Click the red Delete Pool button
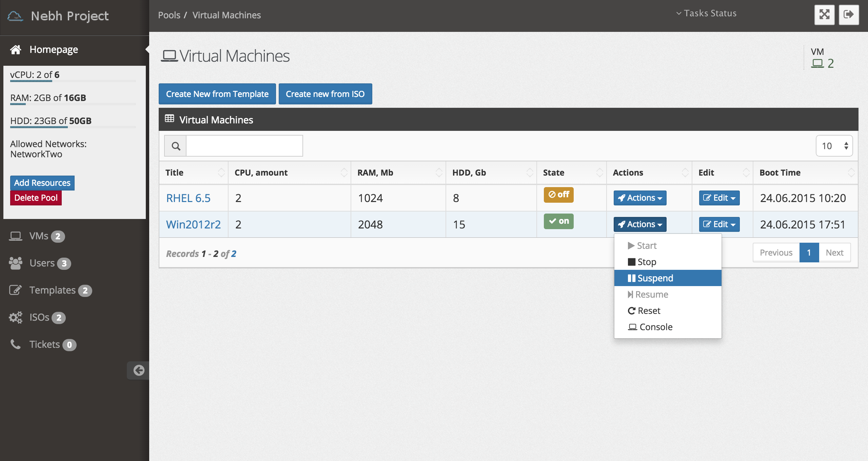This screenshot has height=461, width=868. tap(36, 198)
